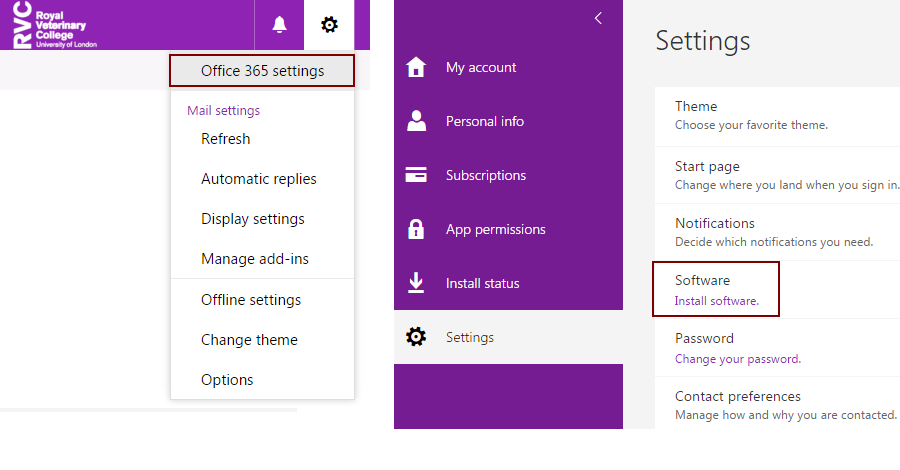The image size is (900, 470).
Task: Open App permissions in sidebar
Action: point(496,229)
